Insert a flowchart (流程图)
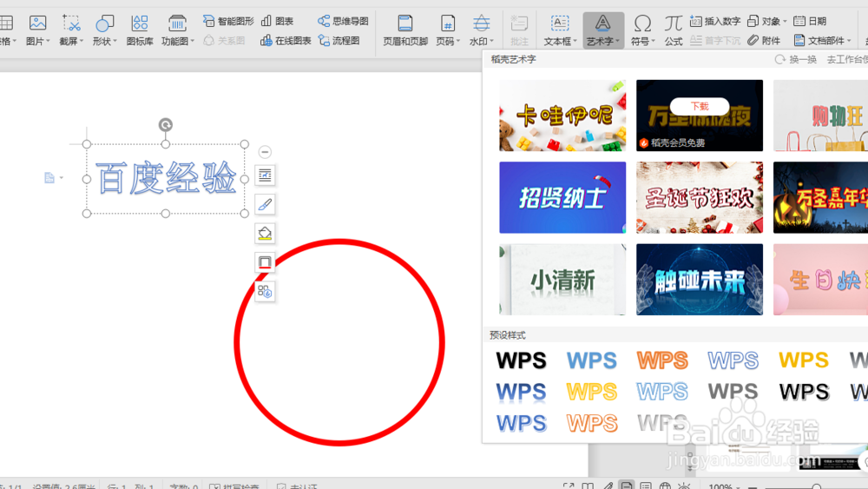 click(339, 41)
